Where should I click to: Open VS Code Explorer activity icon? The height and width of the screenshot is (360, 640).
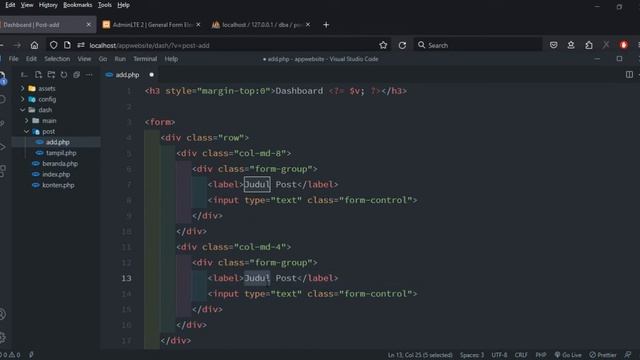pyautogui.click(x=2, y=78)
